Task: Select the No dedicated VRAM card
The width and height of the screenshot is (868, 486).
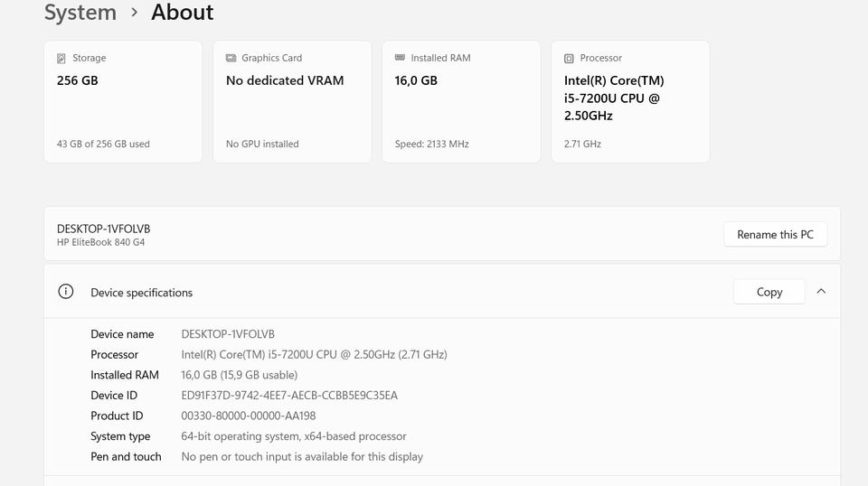Action: (292, 101)
